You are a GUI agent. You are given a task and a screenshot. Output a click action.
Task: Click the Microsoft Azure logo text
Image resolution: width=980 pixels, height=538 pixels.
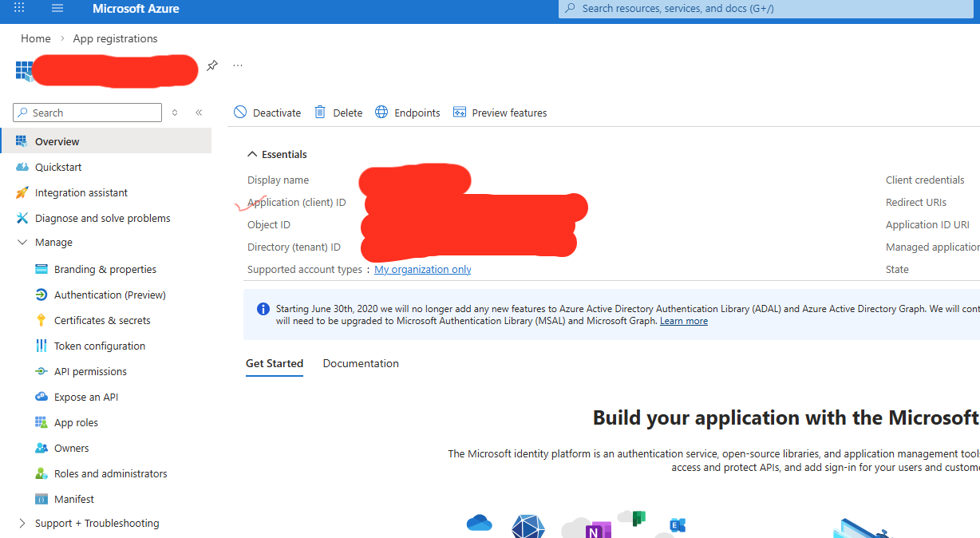tap(136, 9)
